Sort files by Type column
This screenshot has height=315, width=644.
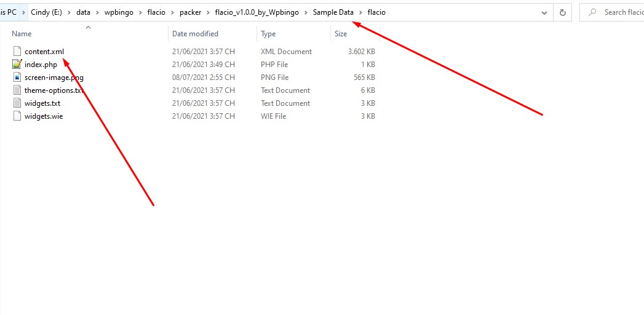point(268,34)
